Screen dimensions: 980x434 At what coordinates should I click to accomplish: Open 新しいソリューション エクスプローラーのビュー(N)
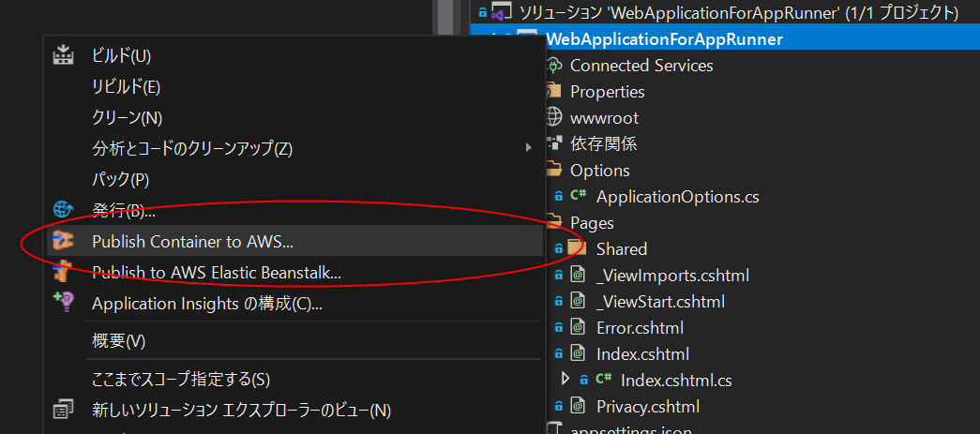point(294,411)
